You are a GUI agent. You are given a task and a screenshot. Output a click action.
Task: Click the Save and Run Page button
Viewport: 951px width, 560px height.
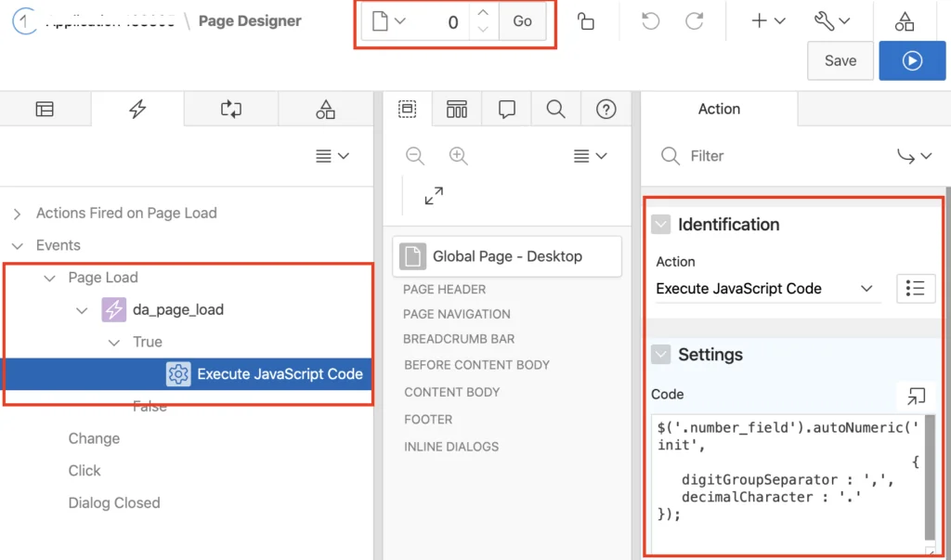point(912,60)
